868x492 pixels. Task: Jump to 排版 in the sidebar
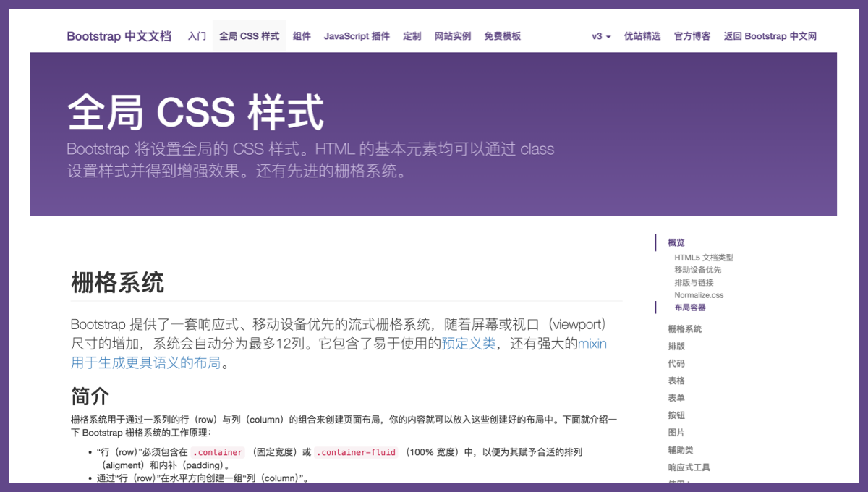pyautogui.click(x=676, y=347)
